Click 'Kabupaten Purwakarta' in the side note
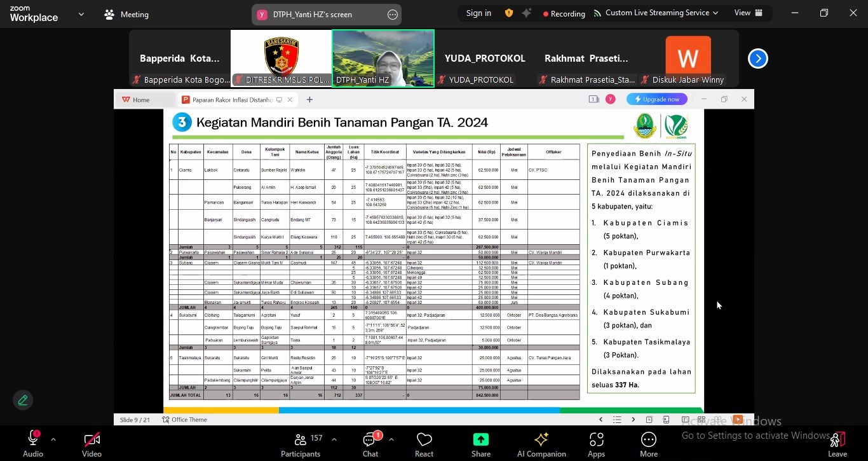 point(647,252)
